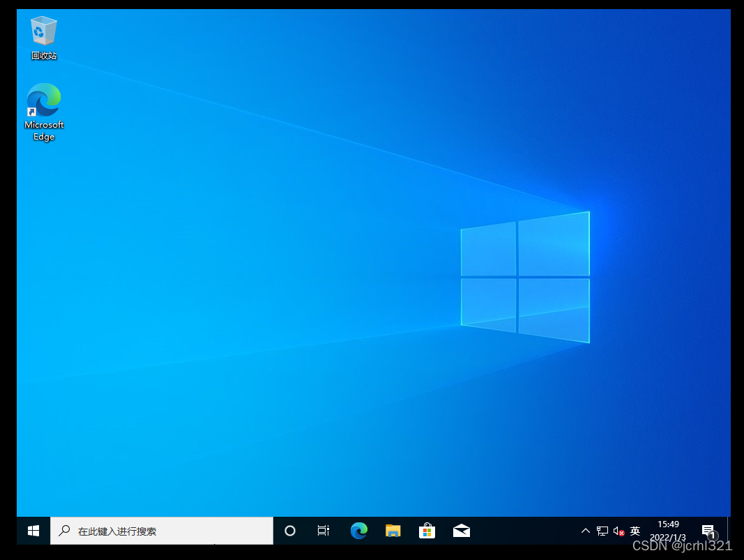Show hidden system tray icons
The image size is (744, 560).
click(x=586, y=531)
